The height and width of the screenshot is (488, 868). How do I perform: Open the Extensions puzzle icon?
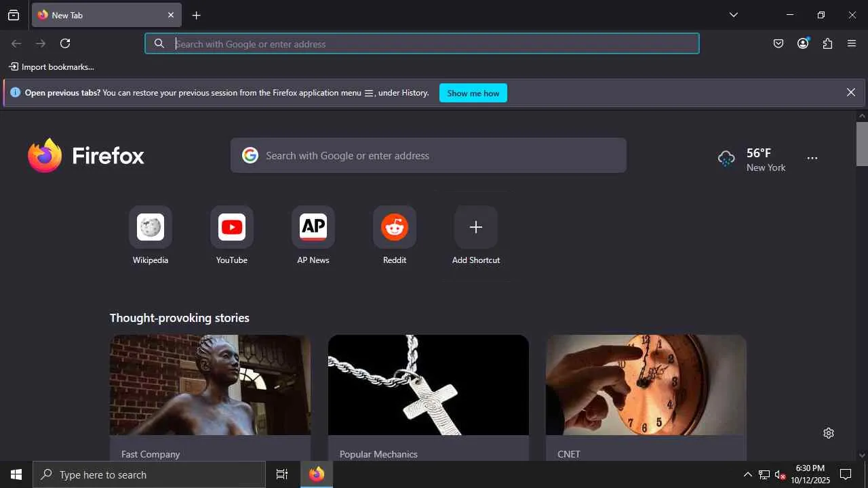(x=827, y=44)
